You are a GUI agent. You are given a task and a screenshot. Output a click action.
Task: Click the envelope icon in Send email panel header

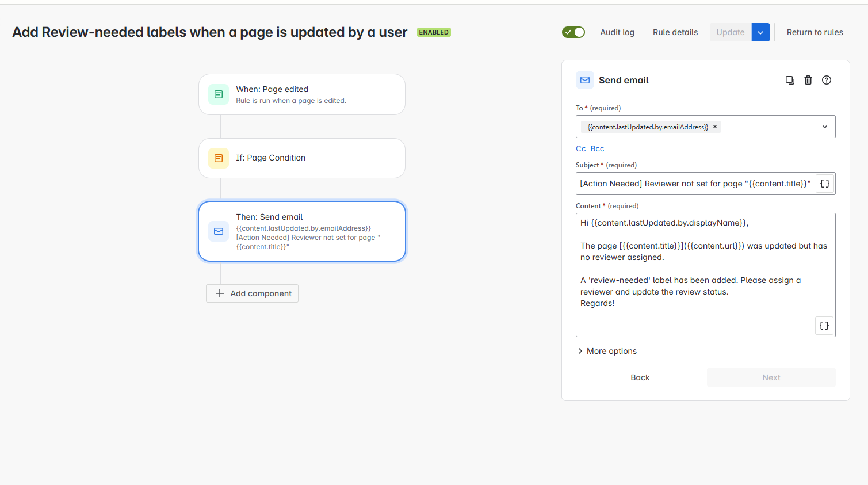[x=585, y=80]
